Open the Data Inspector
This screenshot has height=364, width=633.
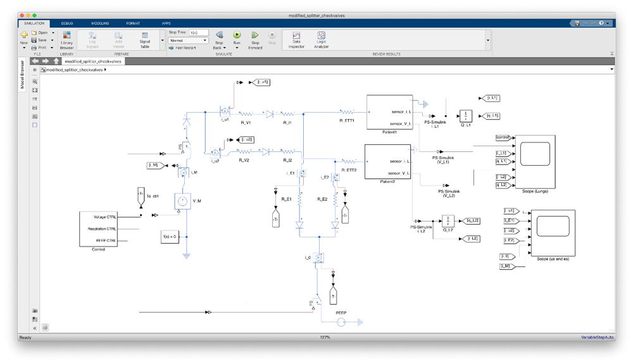pyautogui.click(x=296, y=35)
